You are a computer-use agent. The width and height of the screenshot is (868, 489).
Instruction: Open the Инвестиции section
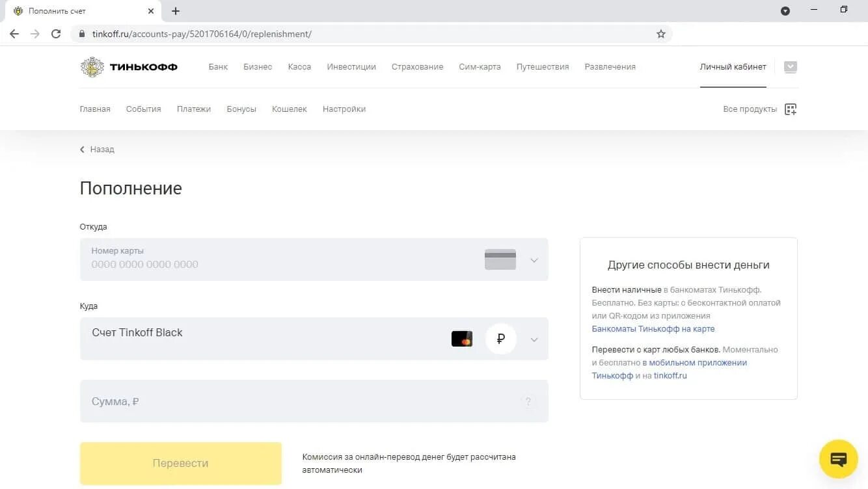[351, 67]
